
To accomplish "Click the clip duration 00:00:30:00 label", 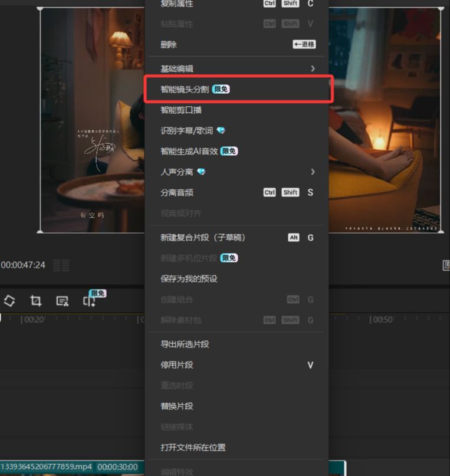I will click(x=118, y=467).
